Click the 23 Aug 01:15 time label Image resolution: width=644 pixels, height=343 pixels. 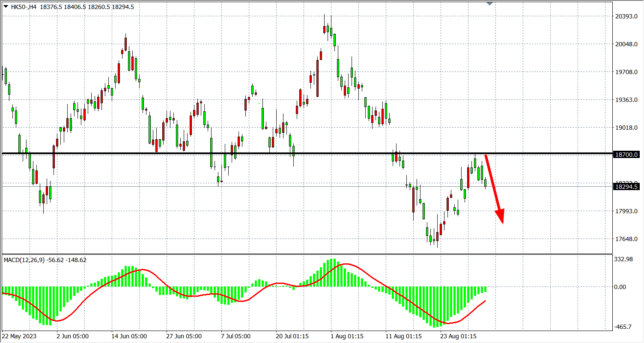459,336
